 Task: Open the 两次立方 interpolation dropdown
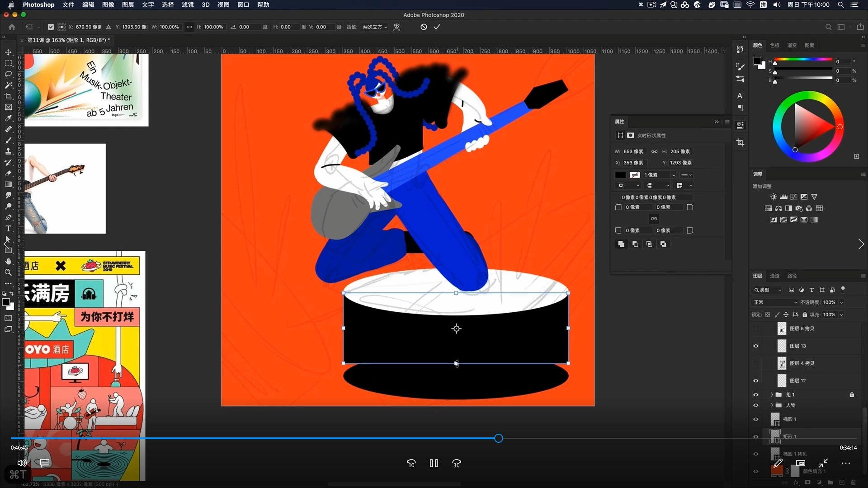[375, 27]
